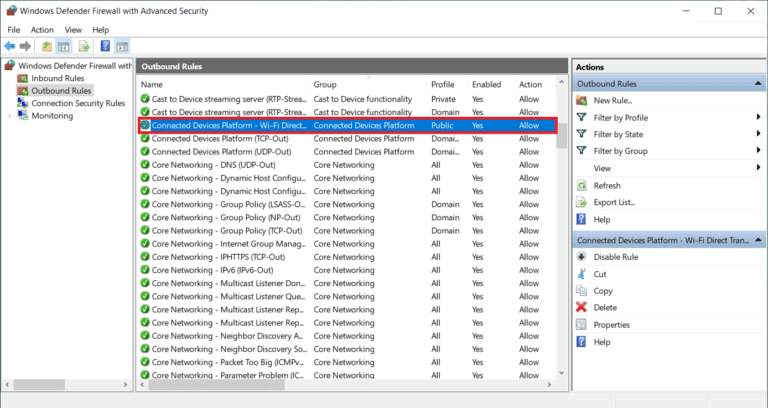Image resolution: width=768 pixels, height=408 pixels.
Task: Select Inbound Rules in the tree
Action: point(57,77)
